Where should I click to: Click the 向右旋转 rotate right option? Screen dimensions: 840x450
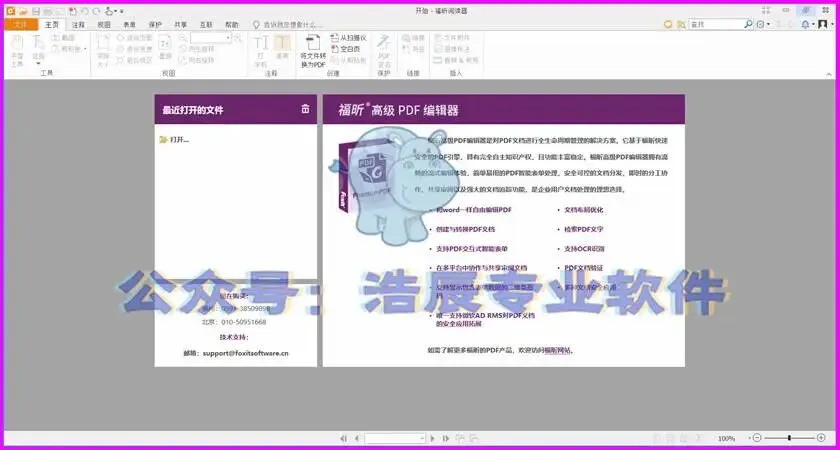(x=197, y=60)
